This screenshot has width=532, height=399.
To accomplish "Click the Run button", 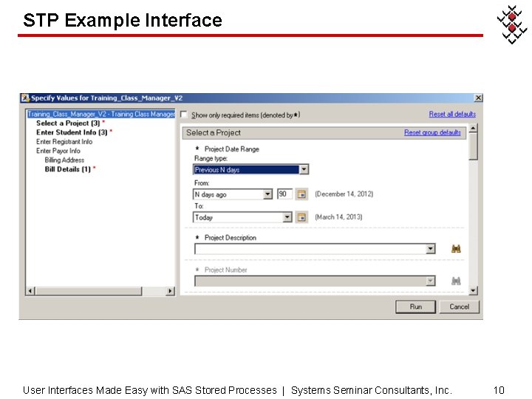I will pyautogui.click(x=415, y=307).
